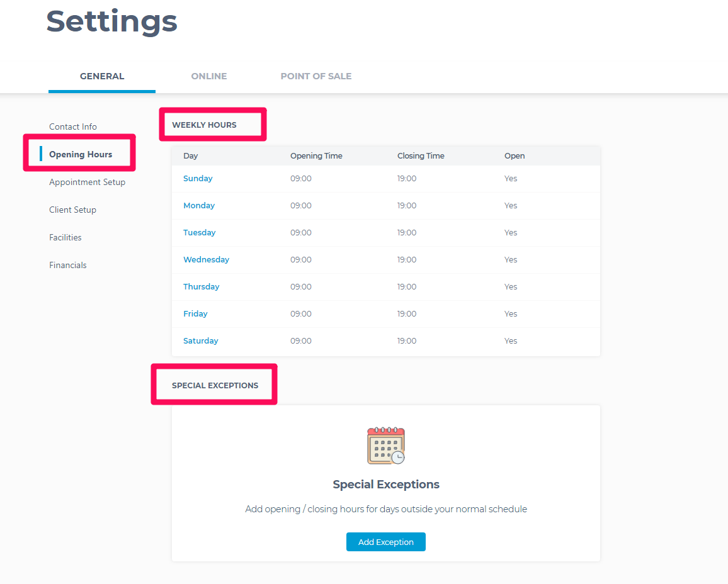The width and height of the screenshot is (728, 584).
Task: Edit Sunday opening hours
Action: (x=198, y=179)
